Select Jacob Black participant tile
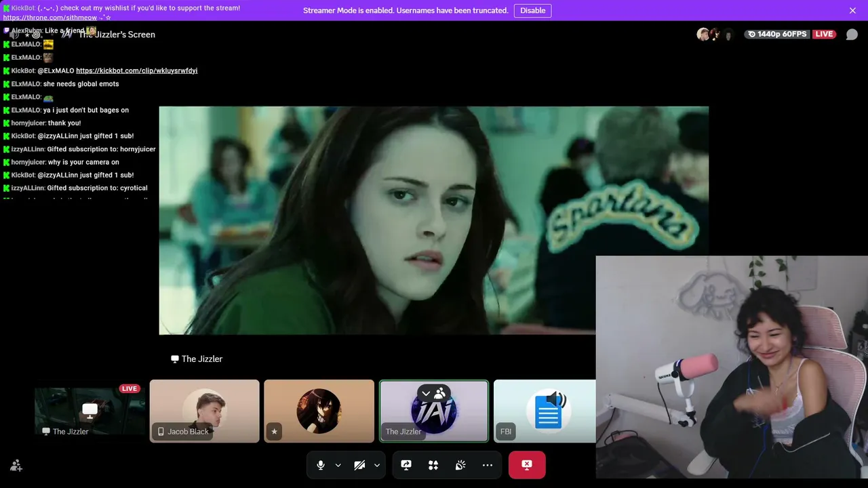The height and width of the screenshot is (488, 868). [204, 411]
